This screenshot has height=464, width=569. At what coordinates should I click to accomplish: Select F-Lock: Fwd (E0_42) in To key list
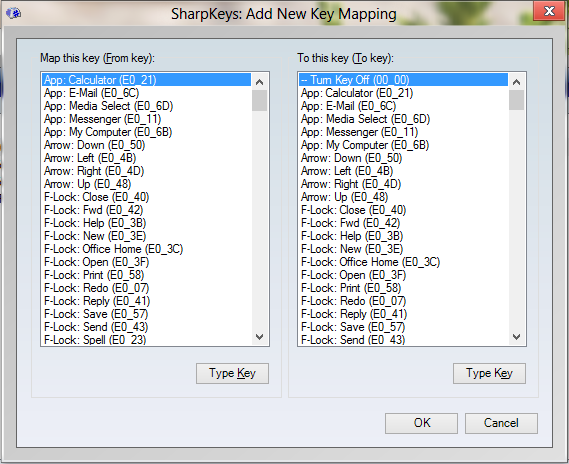click(x=404, y=223)
